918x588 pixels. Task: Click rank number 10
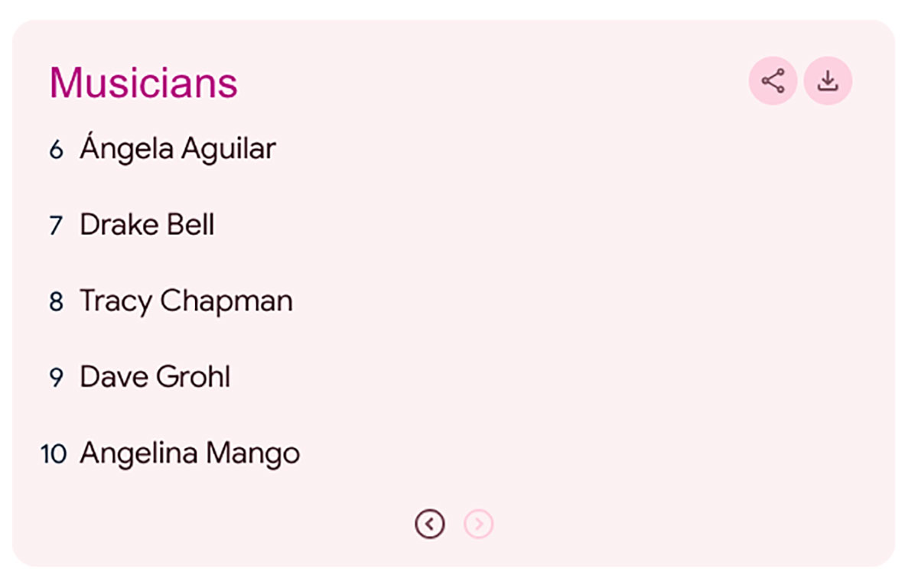(x=54, y=454)
